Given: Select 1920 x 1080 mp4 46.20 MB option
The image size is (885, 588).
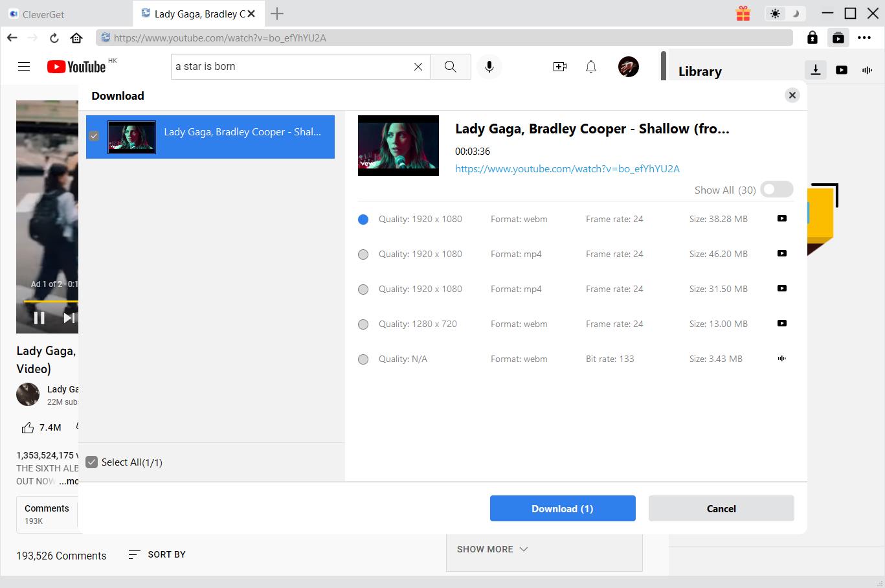Looking at the screenshot, I should [363, 254].
